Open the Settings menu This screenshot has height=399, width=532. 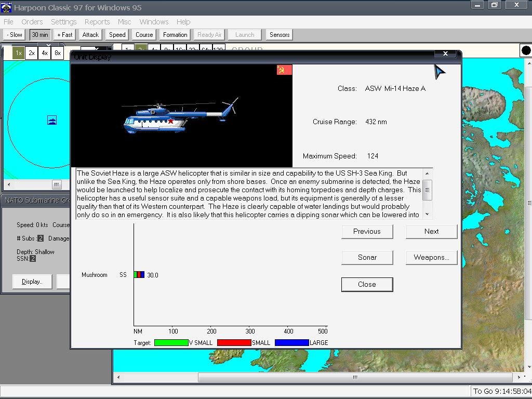pos(63,22)
